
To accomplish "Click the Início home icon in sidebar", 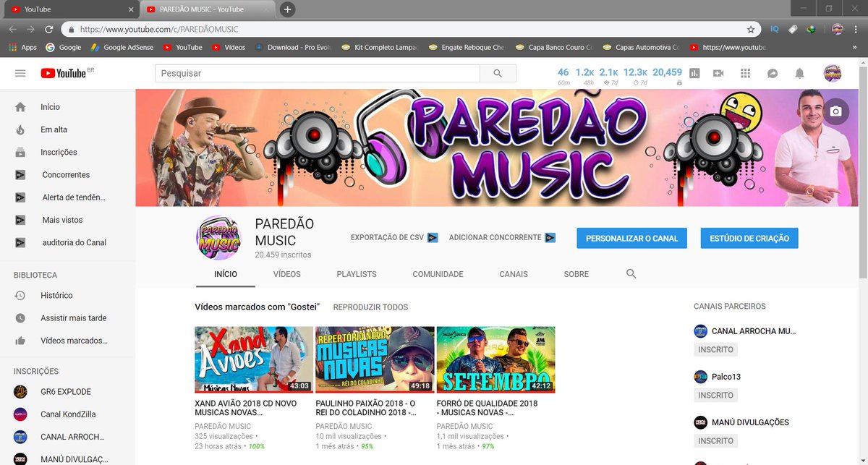I will click(x=20, y=107).
